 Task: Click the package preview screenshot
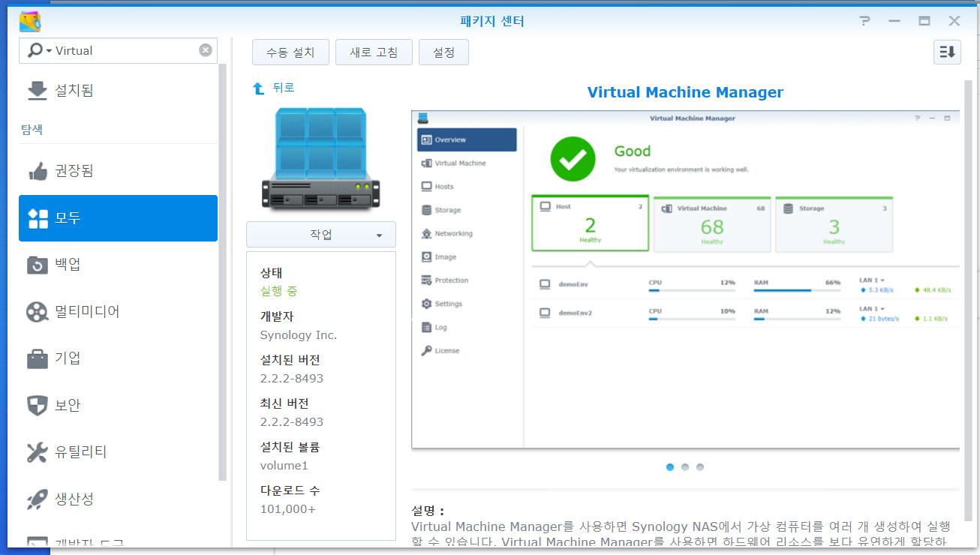685,279
